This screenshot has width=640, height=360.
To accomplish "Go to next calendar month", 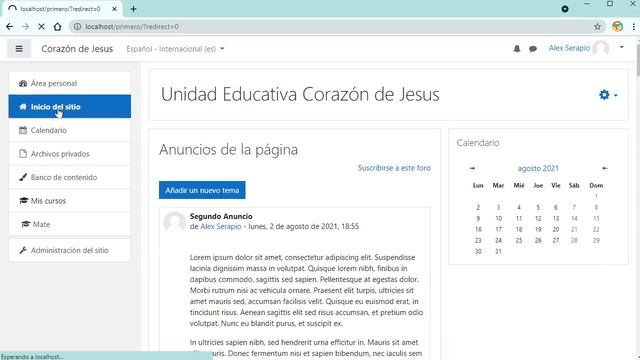I will 604,168.
